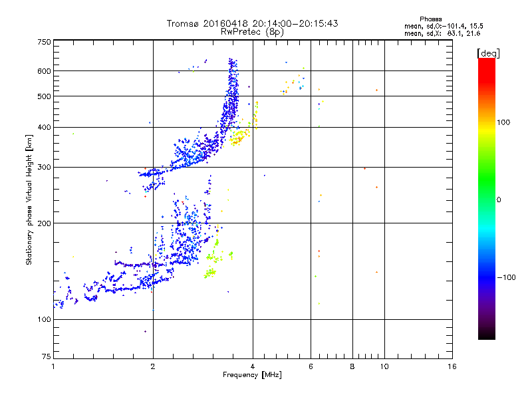Click the '[deg]' colorbar unit label

coord(488,53)
